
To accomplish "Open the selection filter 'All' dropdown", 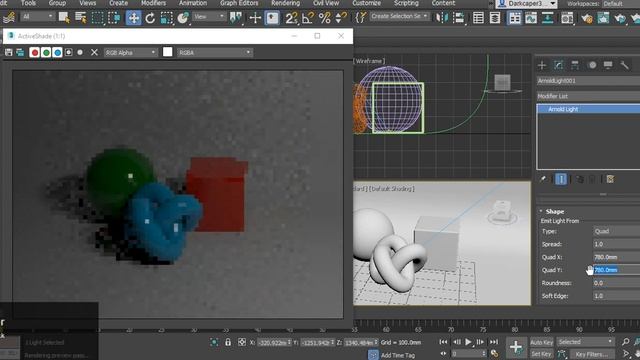I will coord(38,17).
